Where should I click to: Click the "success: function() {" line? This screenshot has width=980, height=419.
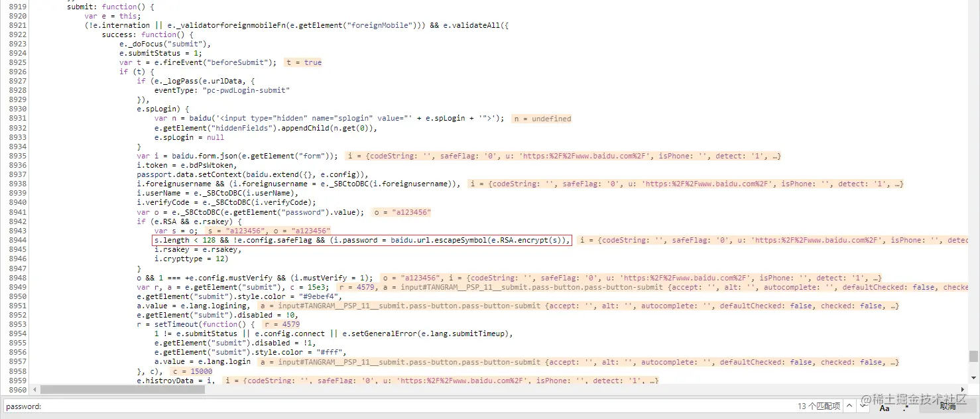148,34
